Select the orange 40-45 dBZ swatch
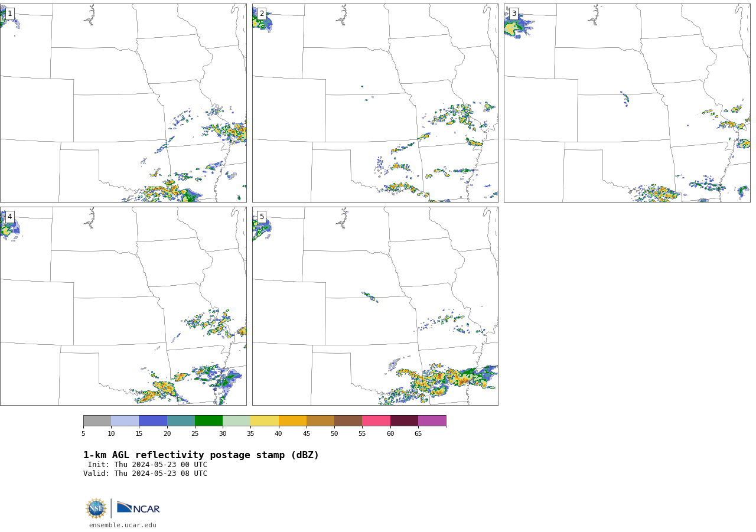Image resolution: width=756 pixels, height=532 pixels. (292, 421)
